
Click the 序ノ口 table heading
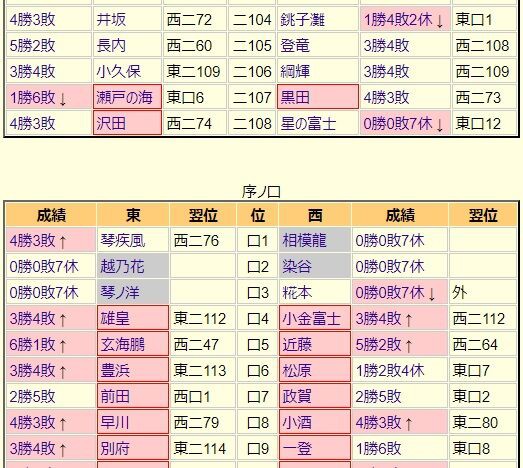pyautogui.click(x=261, y=192)
